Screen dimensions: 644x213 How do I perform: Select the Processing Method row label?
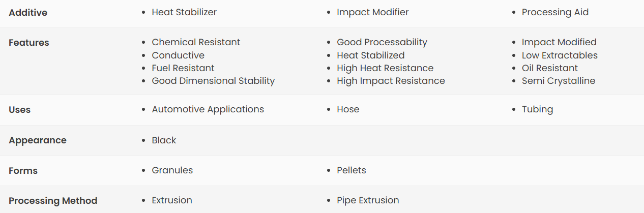point(53,201)
